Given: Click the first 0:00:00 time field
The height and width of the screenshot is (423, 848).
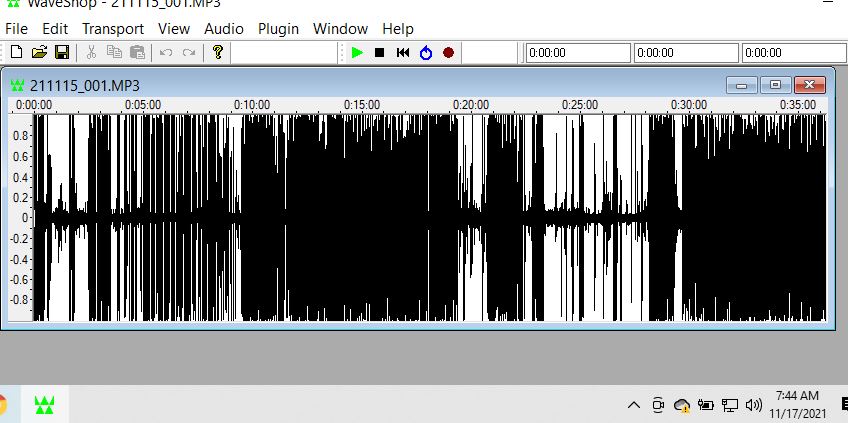Looking at the screenshot, I should click(578, 53).
